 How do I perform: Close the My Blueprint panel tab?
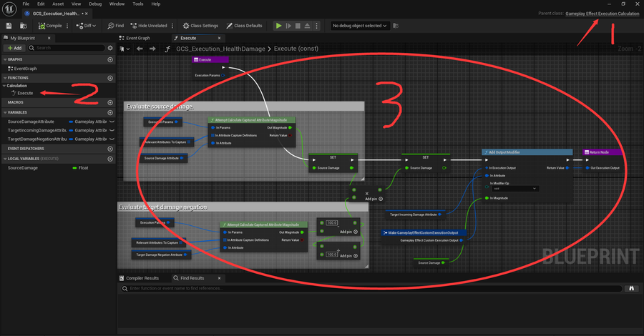(x=49, y=38)
